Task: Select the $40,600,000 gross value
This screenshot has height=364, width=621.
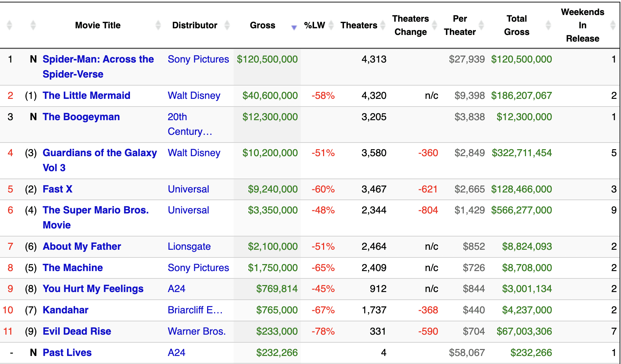Action: click(270, 96)
